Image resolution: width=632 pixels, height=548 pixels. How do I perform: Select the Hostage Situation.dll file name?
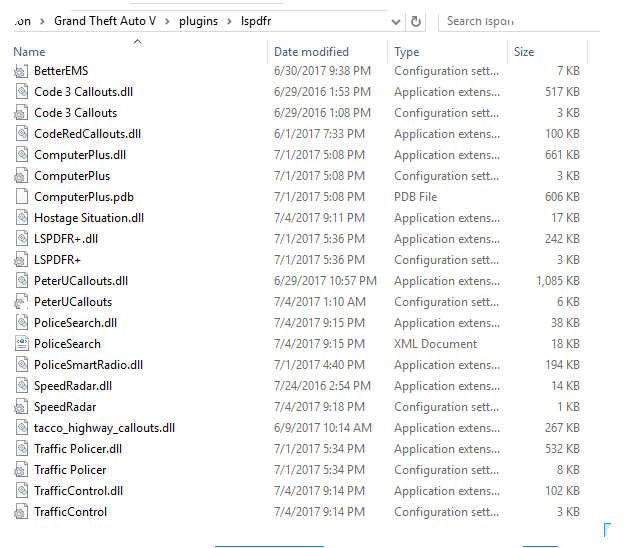(89, 218)
